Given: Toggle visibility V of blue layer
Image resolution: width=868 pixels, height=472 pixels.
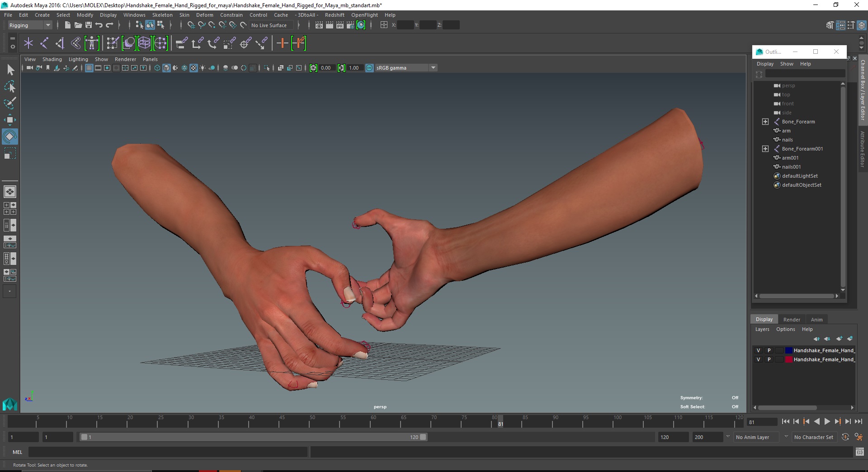Looking at the screenshot, I should click(x=759, y=350).
